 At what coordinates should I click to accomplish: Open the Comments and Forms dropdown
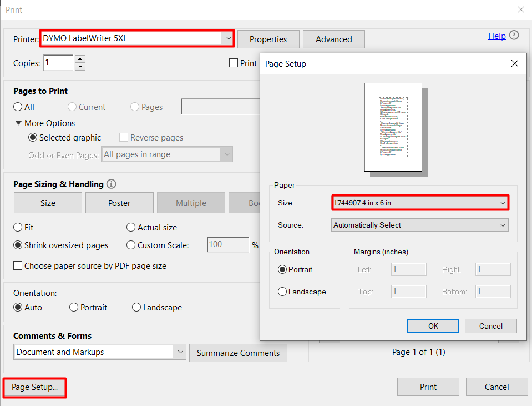pyautogui.click(x=180, y=352)
